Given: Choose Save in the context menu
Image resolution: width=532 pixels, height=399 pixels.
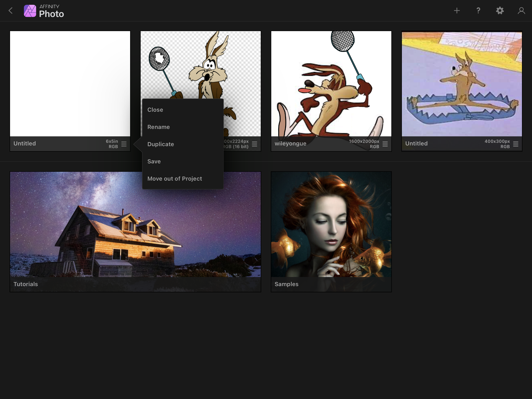Looking at the screenshot, I should (x=183, y=161).
